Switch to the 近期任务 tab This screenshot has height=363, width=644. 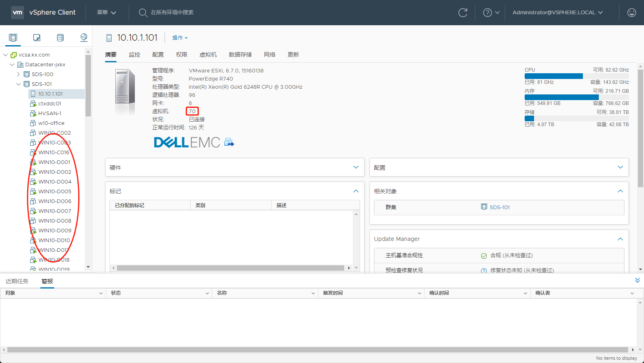coord(17,281)
